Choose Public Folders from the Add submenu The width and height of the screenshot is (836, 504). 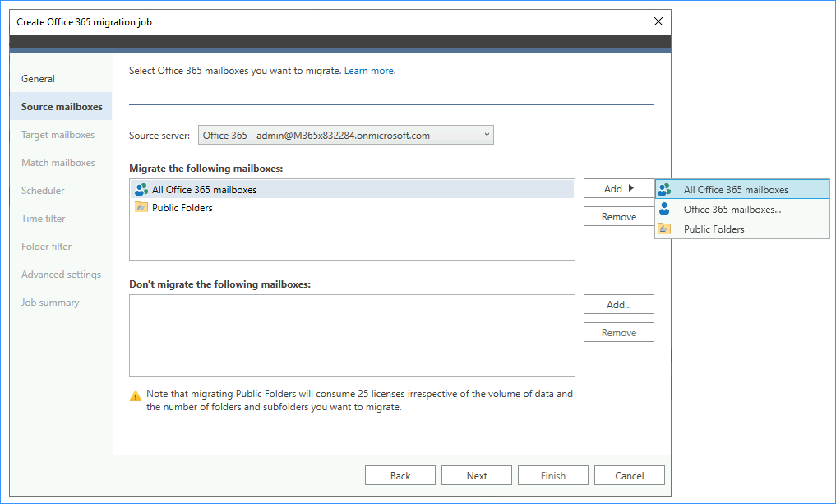742,229
